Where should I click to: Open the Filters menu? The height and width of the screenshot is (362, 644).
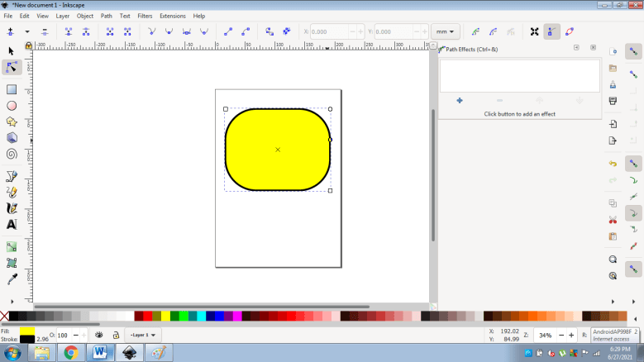(145, 16)
